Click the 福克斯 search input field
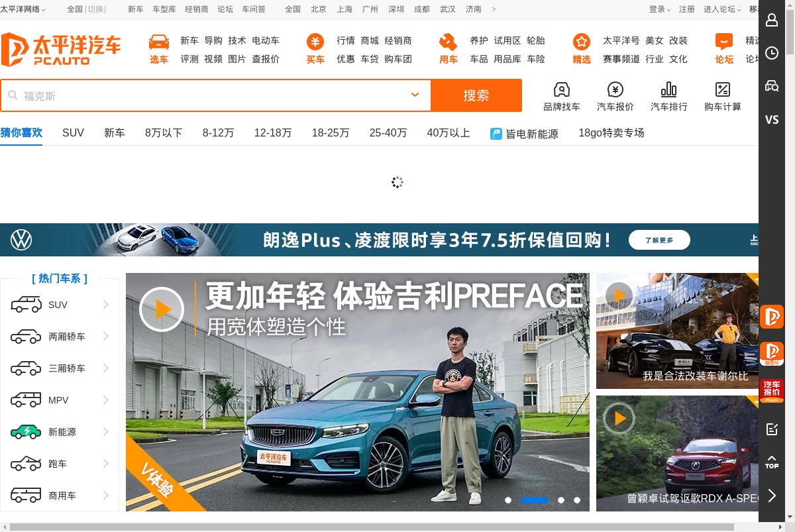Image resolution: width=795 pixels, height=532 pixels. [215, 95]
